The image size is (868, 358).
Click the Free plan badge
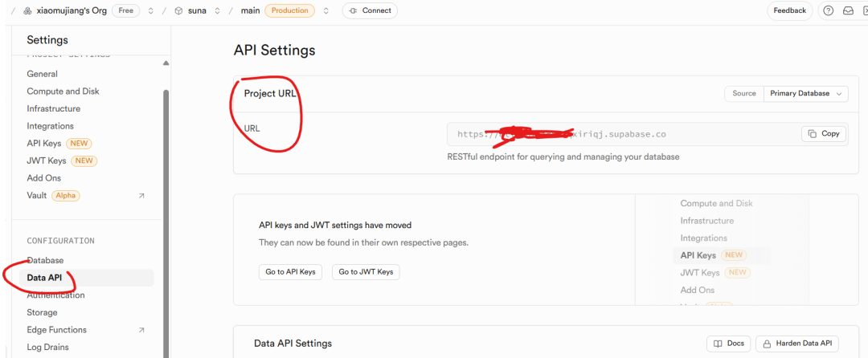coord(125,10)
